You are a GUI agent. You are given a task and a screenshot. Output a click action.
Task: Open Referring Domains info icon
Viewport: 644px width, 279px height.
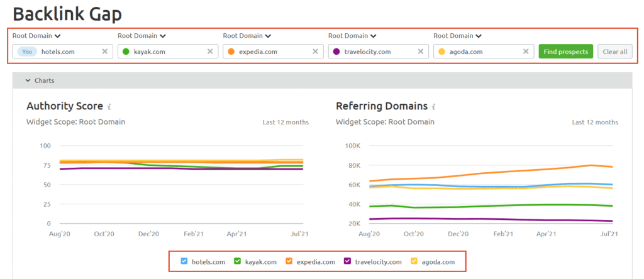click(434, 107)
